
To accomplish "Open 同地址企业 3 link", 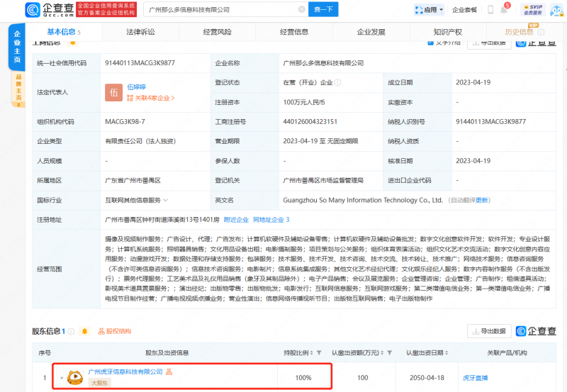I will (x=271, y=220).
